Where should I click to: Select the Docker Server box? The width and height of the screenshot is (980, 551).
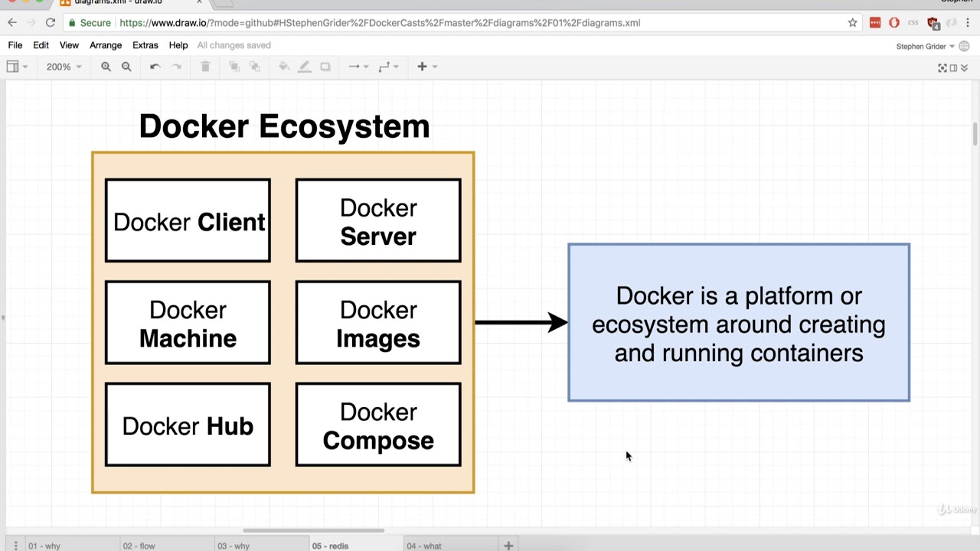click(378, 220)
